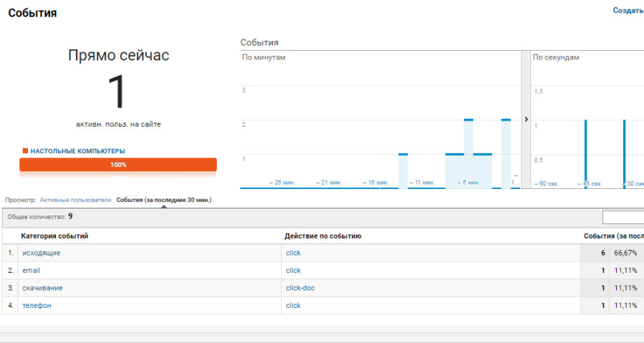
Task: Click the orange desktop legend square icon
Action: pos(25,151)
